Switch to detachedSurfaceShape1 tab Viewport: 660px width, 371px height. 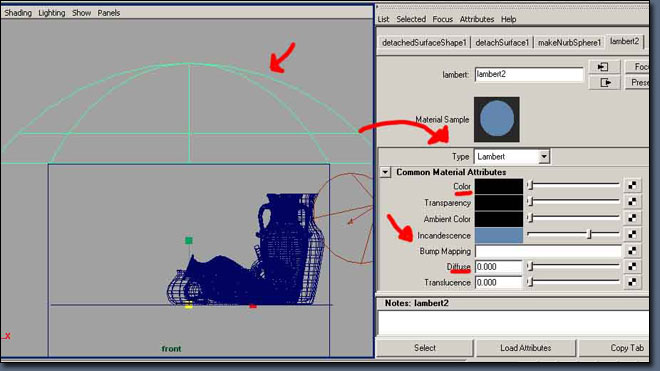[424, 43]
